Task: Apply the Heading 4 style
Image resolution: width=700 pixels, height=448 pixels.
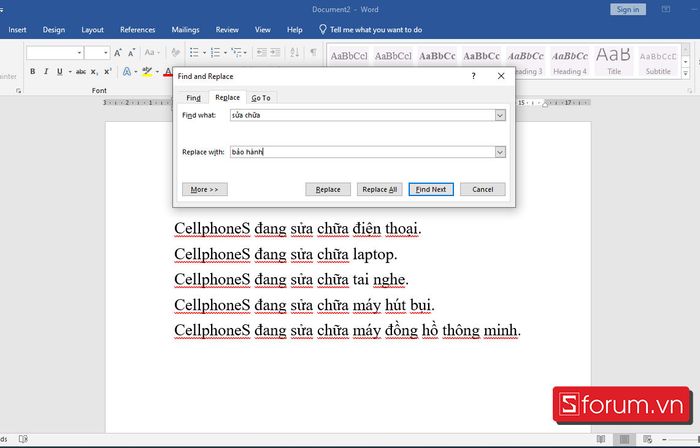Action: point(570,61)
